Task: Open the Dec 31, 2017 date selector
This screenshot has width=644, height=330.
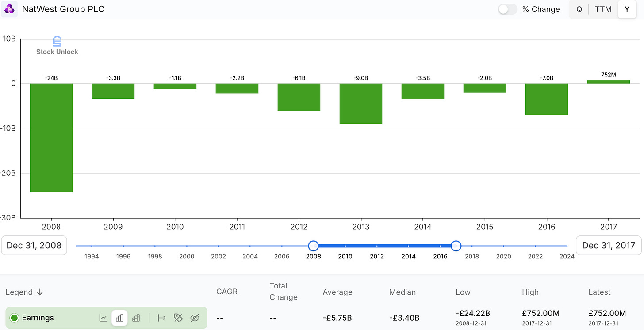Action: point(608,245)
